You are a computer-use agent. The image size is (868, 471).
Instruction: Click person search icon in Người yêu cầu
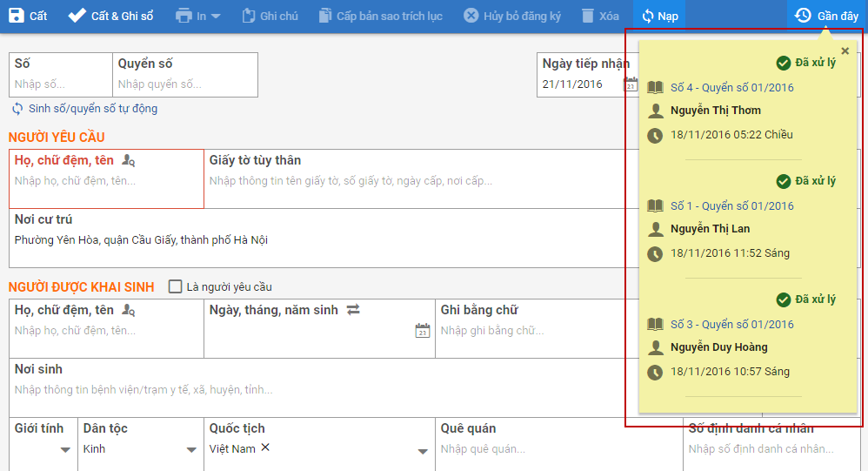128,160
